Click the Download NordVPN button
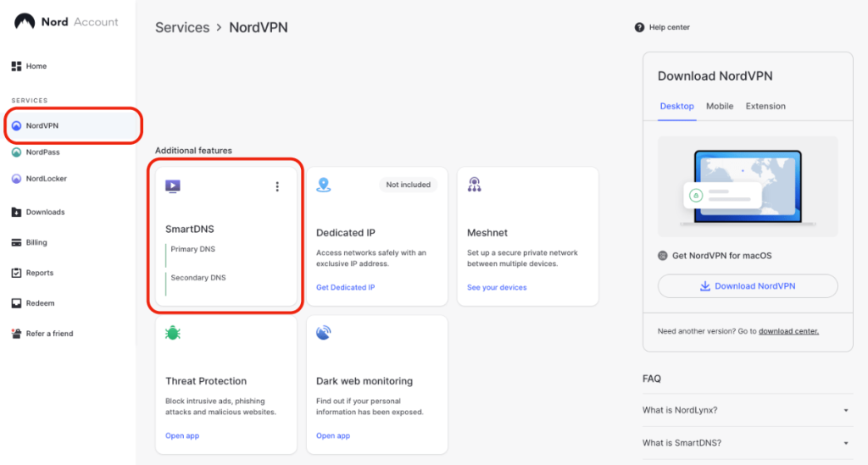The image size is (868, 465). tap(748, 285)
